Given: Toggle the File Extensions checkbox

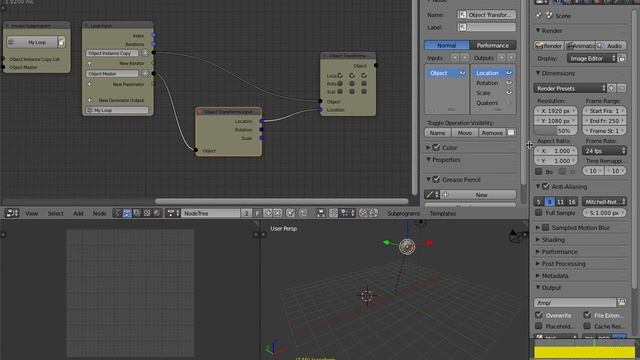Looking at the screenshot, I should [x=587, y=315].
